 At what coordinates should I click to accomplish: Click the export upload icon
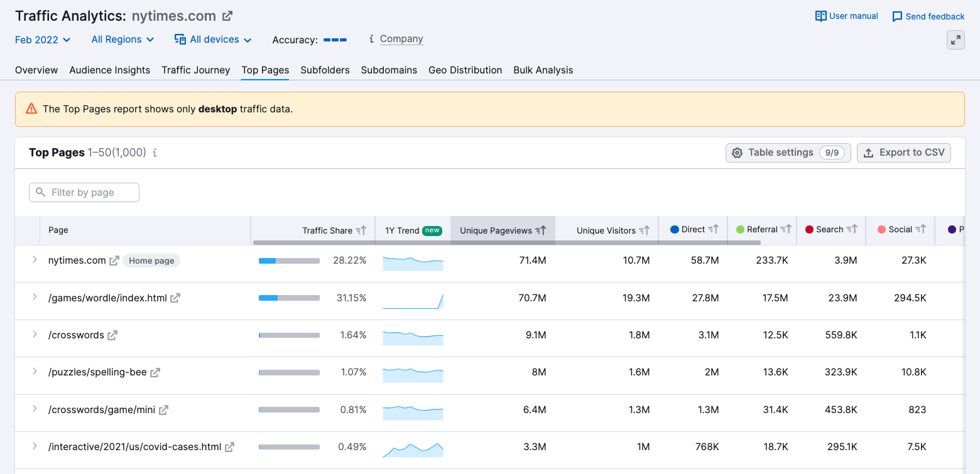tap(869, 153)
